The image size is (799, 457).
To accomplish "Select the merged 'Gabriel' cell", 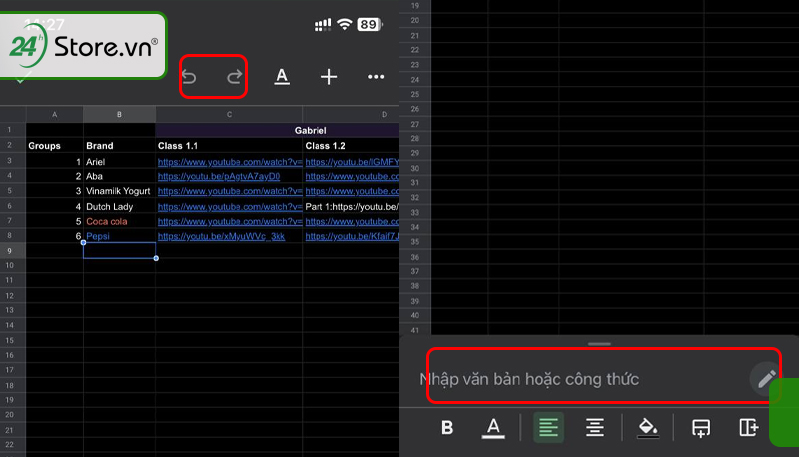I will (278, 130).
